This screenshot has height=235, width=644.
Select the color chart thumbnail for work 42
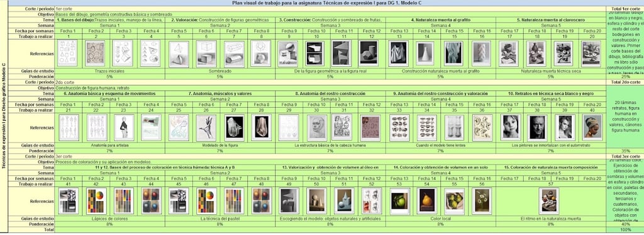click(96, 201)
